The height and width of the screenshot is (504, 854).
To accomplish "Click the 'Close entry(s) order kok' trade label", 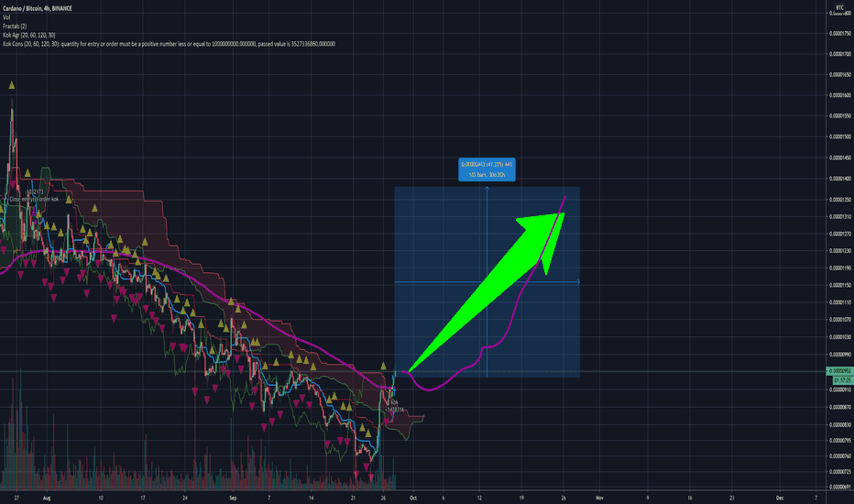I will tap(34, 200).
